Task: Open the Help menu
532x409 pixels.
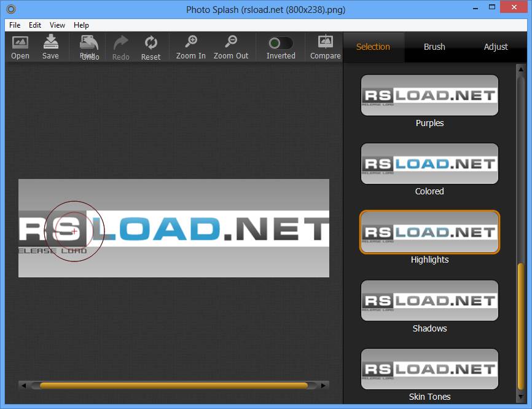Action: pyautogui.click(x=81, y=25)
